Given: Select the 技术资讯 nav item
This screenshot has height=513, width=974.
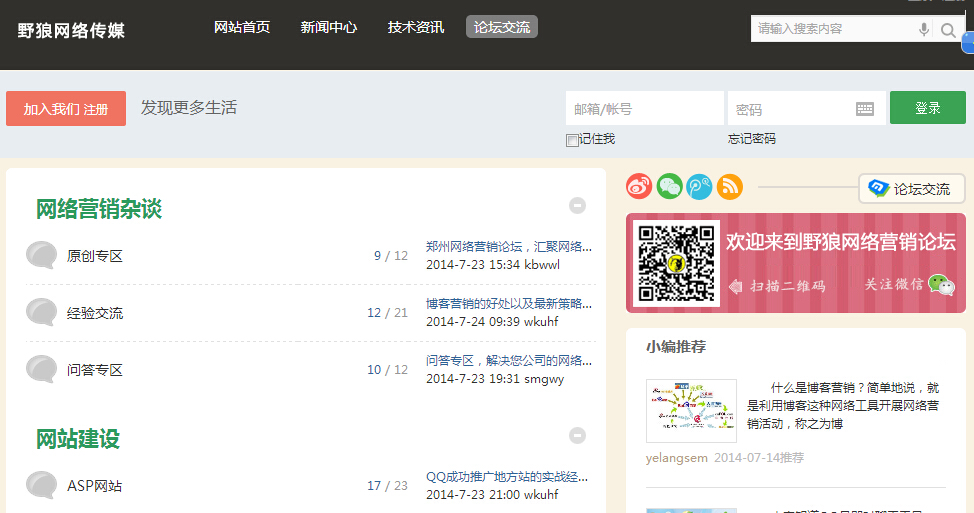Looking at the screenshot, I should [x=416, y=27].
